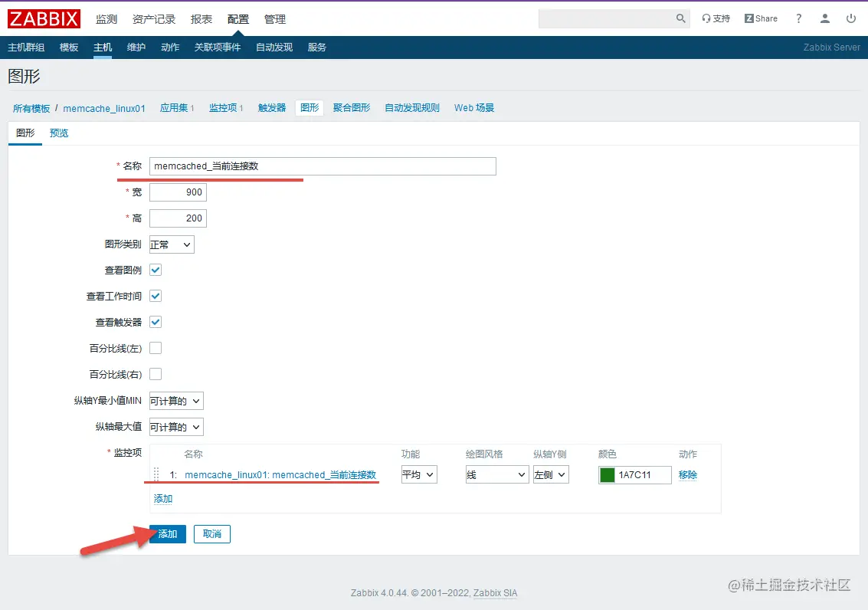The height and width of the screenshot is (610, 868).
Task: Click the ZABBIX logo
Action: 44,19
